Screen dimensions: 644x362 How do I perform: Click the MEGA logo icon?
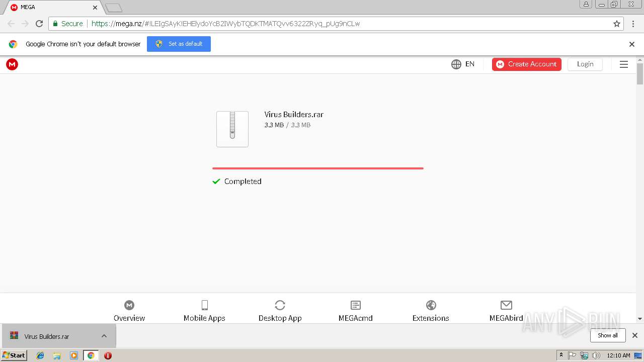tap(12, 64)
